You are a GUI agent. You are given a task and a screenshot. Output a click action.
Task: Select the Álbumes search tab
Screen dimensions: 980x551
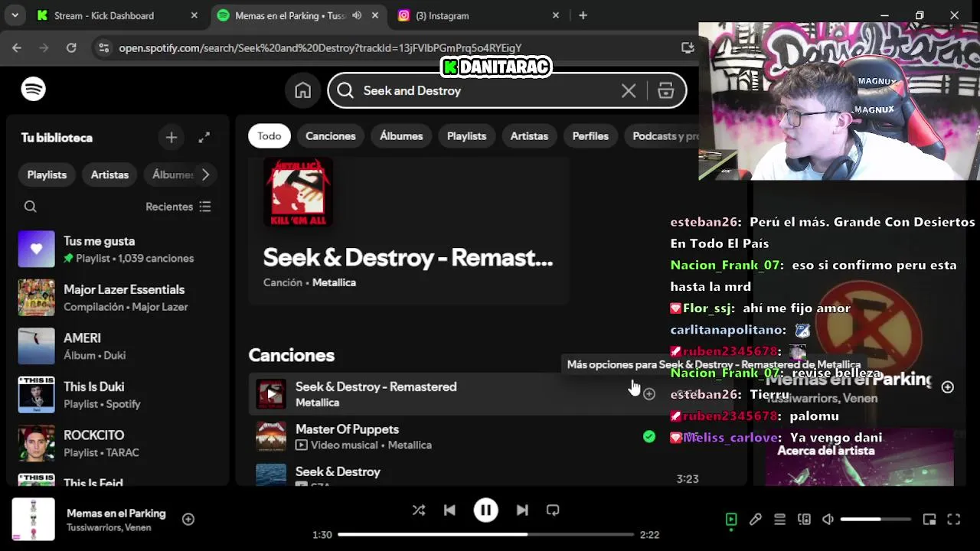401,136
